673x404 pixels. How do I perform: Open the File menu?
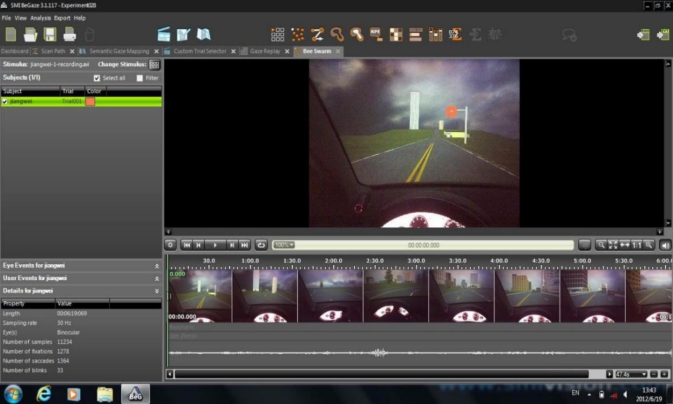tap(6, 18)
